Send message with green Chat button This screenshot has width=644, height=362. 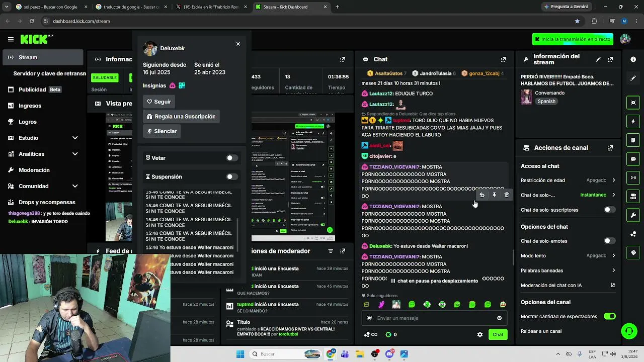498,334
